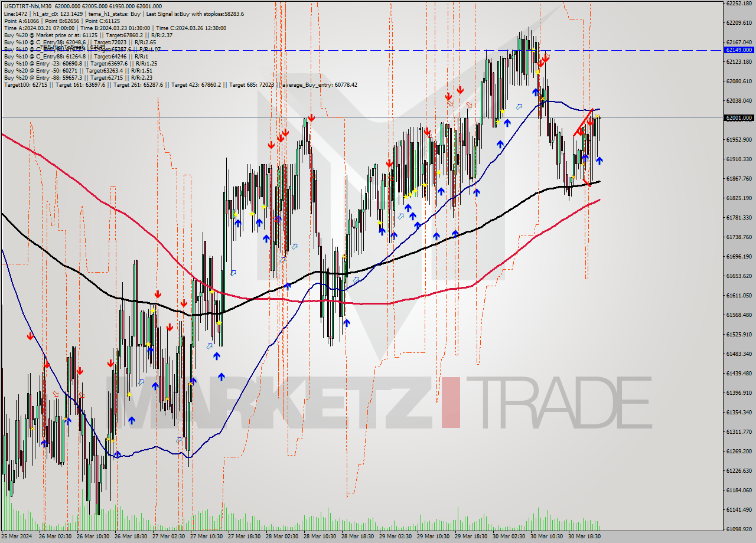Click the '27 Mar 18:30' time label
Viewport: 756px width, 543px height.
(x=245, y=537)
